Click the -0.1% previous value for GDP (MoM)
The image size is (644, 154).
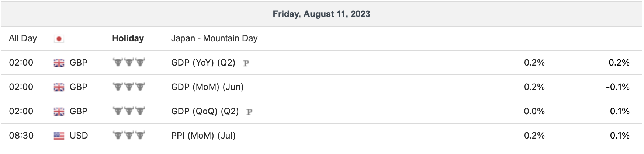point(617,87)
